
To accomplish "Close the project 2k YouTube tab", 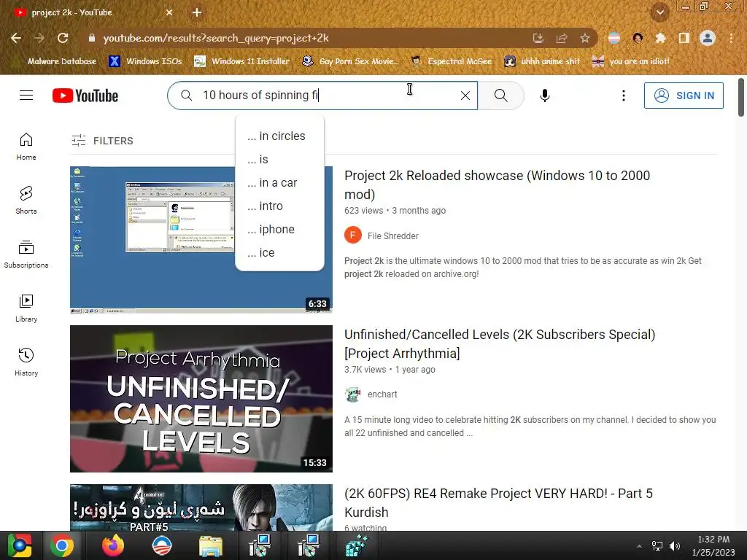I will point(169,12).
